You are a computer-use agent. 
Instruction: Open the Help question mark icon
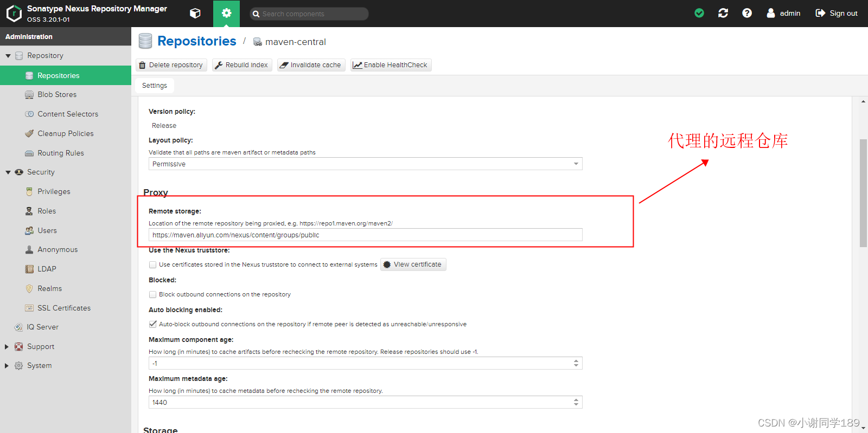tap(747, 13)
